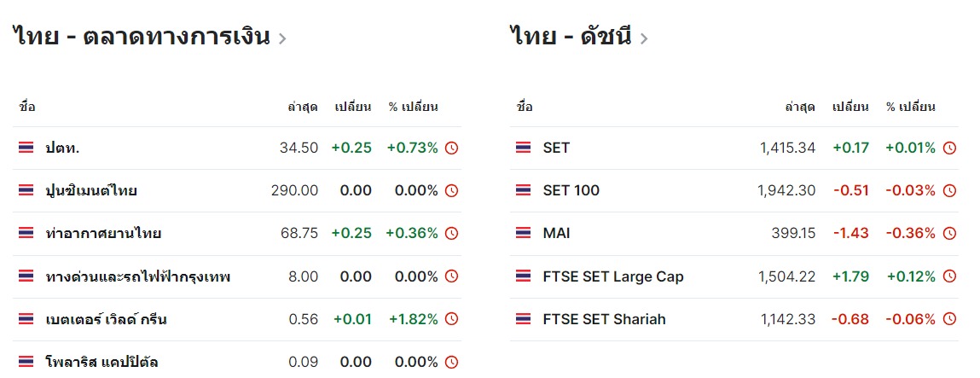The image size is (980, 378).
Task: Open the ไทย - ตลาดทางการเงิน heading
Action: point(142,37)
